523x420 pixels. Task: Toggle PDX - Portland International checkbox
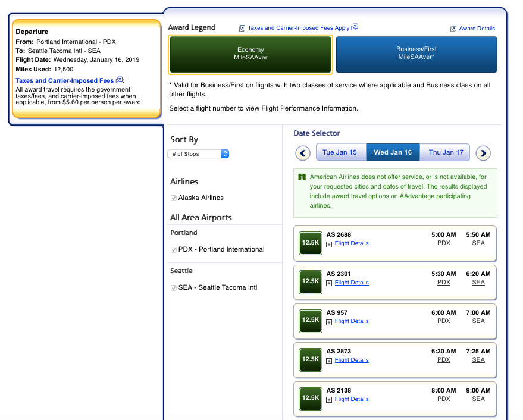174,250
